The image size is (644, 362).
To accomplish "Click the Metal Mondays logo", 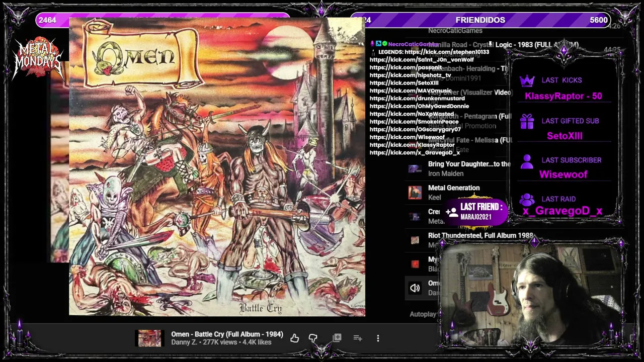I will pyautogui.click(x=38, y=58).
